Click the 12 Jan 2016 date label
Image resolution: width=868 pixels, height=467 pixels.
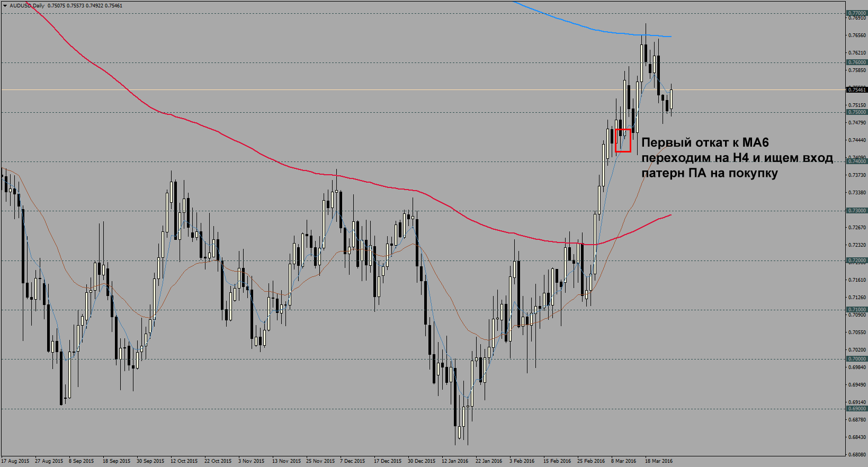click(x=455, y=461)
